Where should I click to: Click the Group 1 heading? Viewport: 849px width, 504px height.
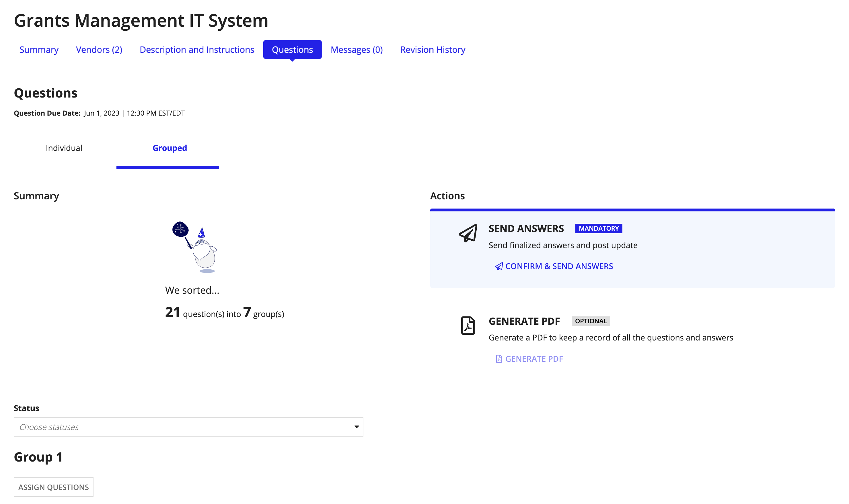38,457
